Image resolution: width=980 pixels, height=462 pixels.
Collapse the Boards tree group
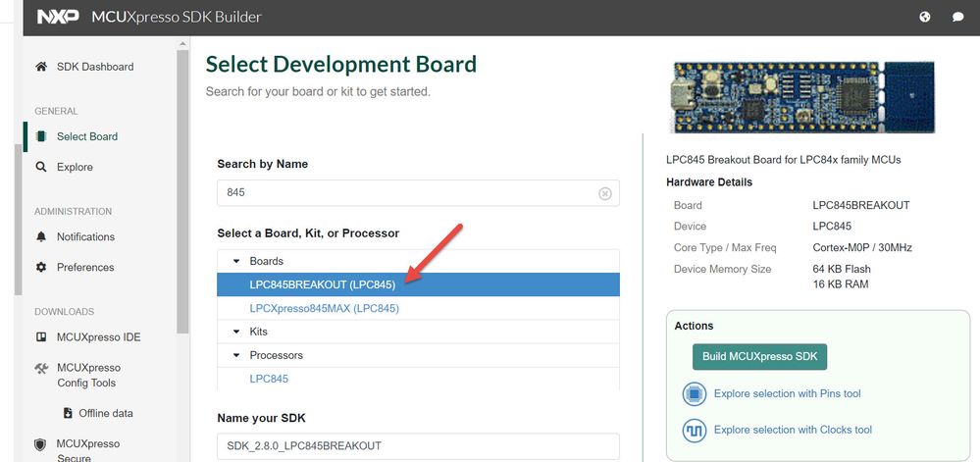(x=236, y=261)
